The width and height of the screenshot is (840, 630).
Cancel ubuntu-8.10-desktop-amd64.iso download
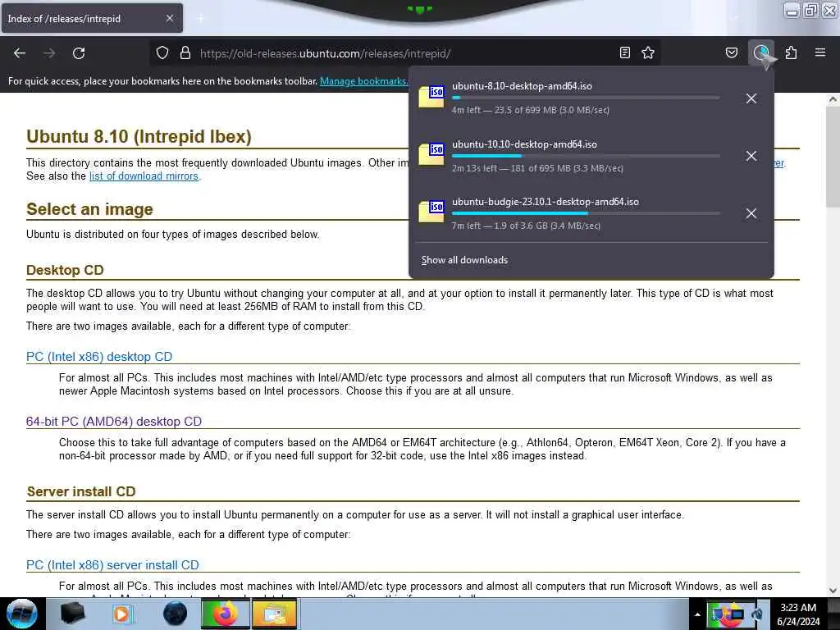(751, 98)
